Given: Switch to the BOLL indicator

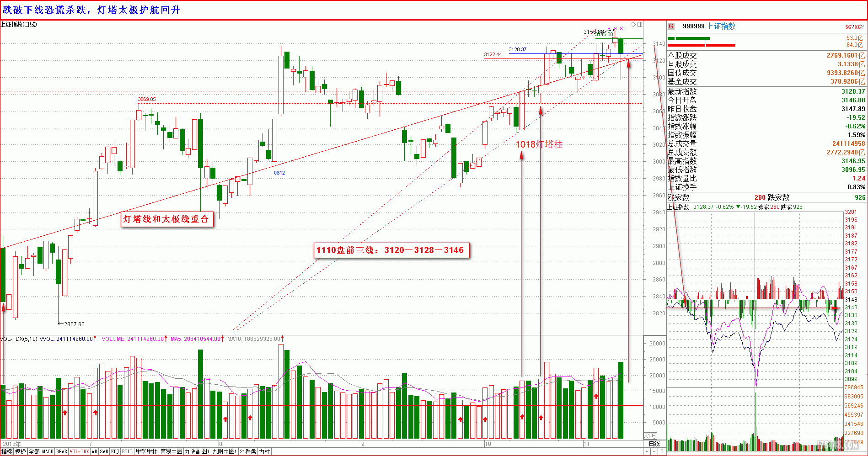Looking at the screenshot, I should (x=128, y=451).
